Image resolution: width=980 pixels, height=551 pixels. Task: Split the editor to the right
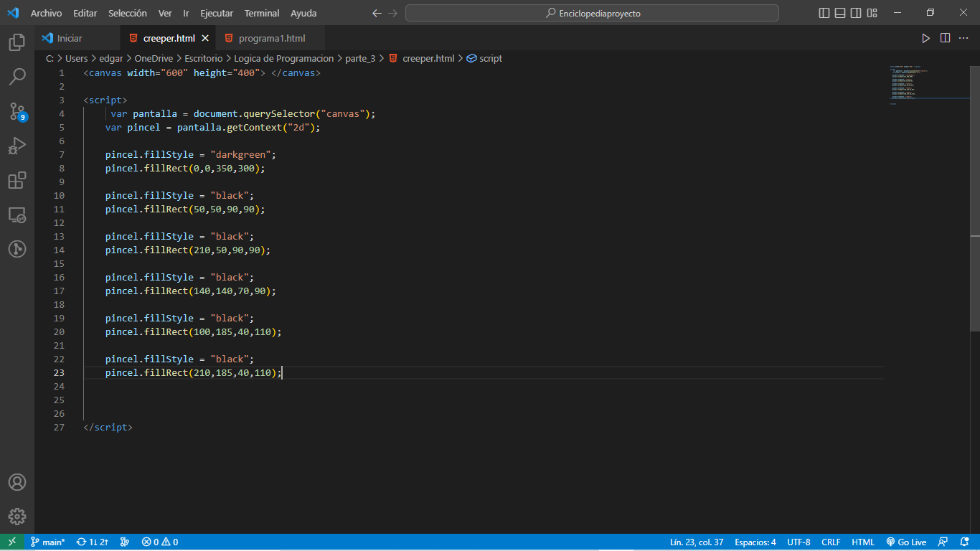pos(945,38)
